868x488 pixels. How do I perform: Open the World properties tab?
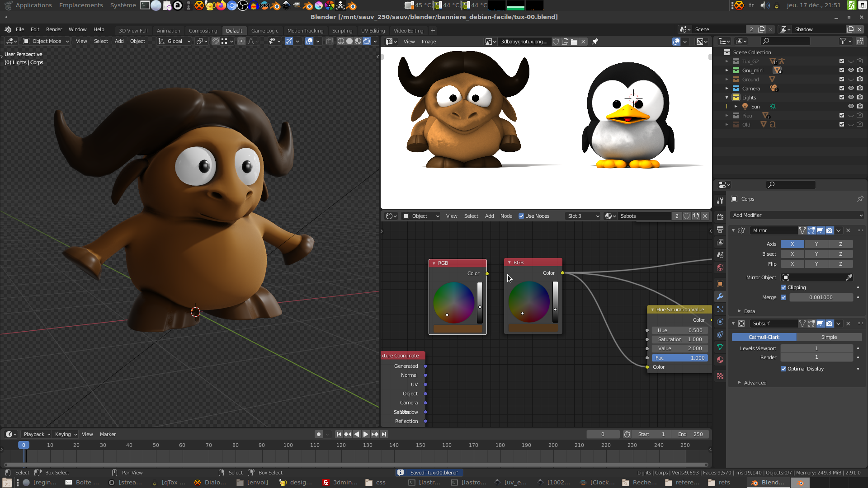[x=720, y=267]
